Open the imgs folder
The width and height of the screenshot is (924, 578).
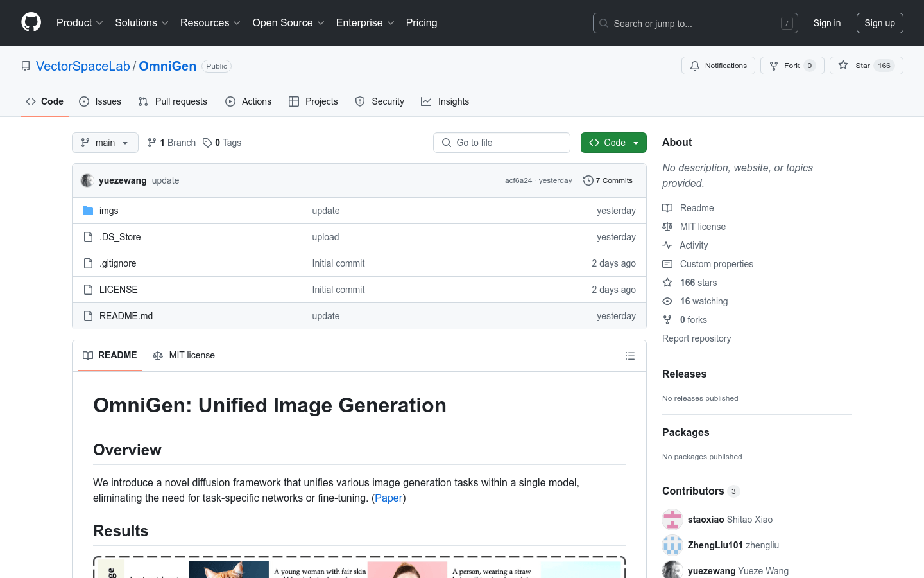coord(108,211)
